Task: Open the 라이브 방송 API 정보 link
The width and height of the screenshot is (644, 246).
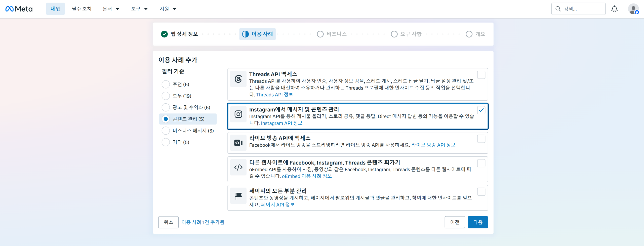Action: coord(433,145)
